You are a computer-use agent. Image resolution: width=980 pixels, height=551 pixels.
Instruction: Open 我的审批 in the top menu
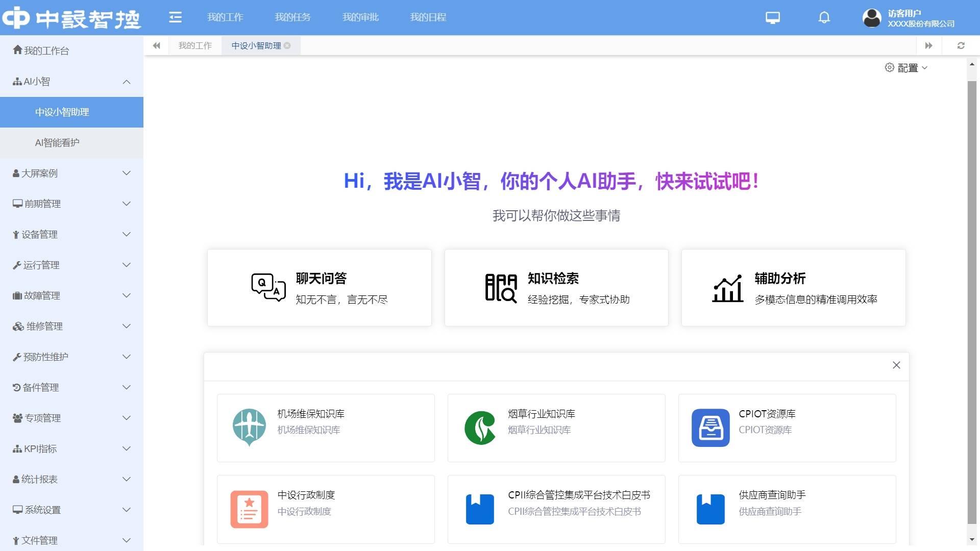tap(360, 17)
